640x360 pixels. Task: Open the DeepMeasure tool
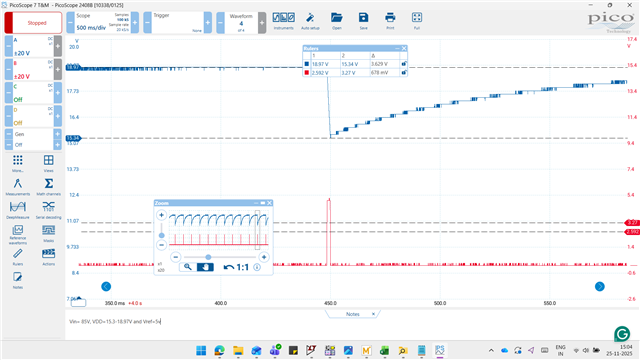(x=18, y=210)
